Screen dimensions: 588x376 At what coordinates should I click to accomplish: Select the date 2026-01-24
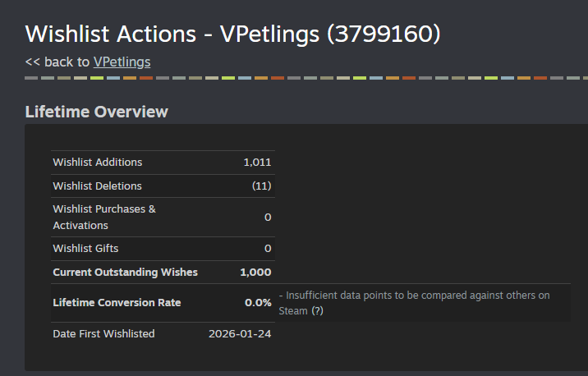240,333
